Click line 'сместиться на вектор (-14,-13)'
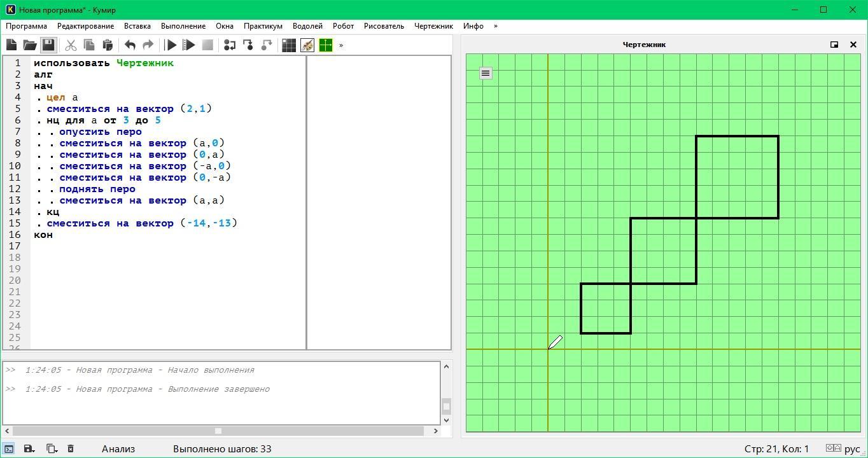 [x=142, y=223]
